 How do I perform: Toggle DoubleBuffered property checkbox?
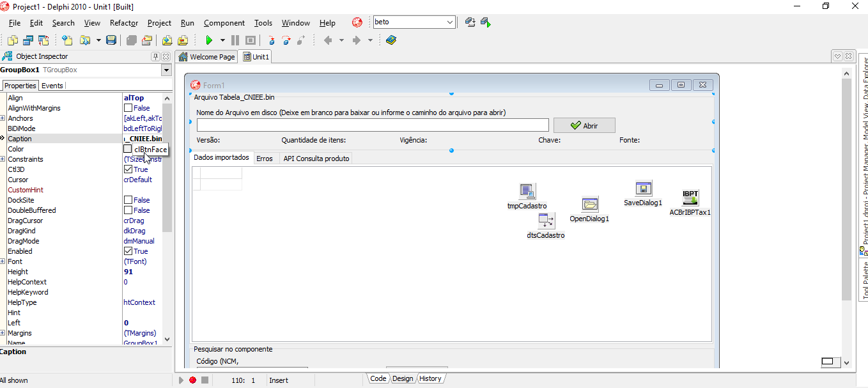pyautogui.click(x=128, y=210)
